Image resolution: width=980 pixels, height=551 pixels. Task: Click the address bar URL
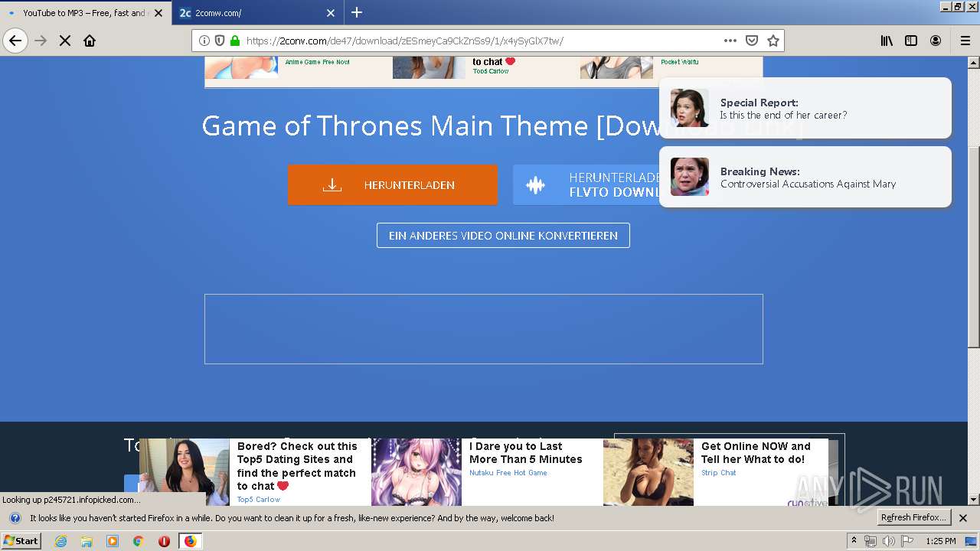(x=404, y=41)
